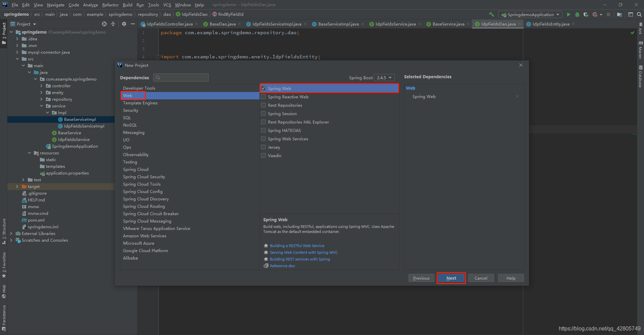Check the Spring Reactive Web checkbox
Viewport: 644px width, 335px height.
pyautogui.click(x=264, y=97)
